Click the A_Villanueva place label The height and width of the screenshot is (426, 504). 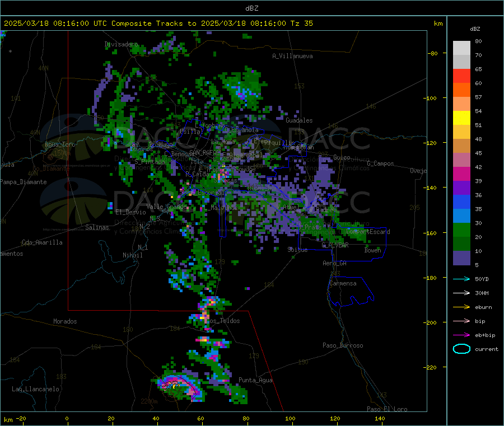[292, 56]
